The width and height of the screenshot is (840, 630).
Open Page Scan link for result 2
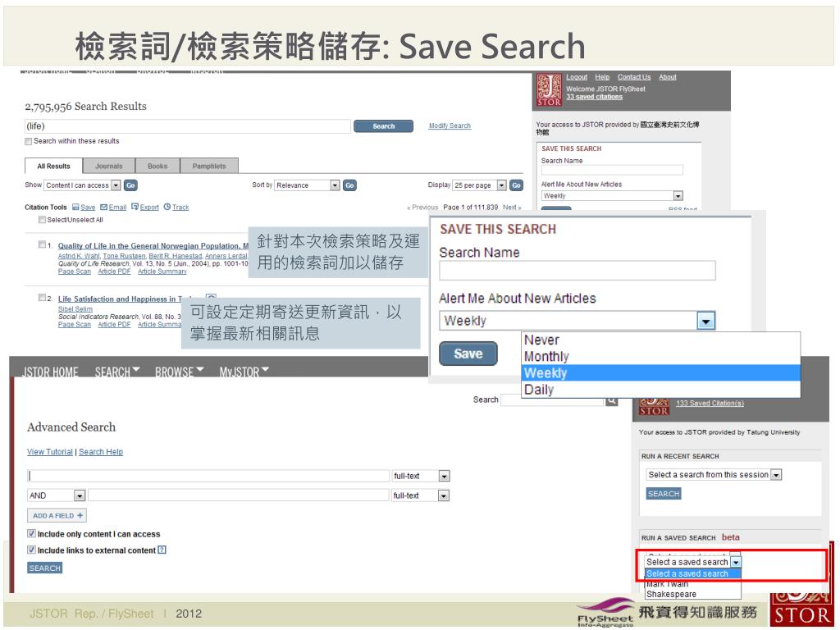[x=75, y=325]
